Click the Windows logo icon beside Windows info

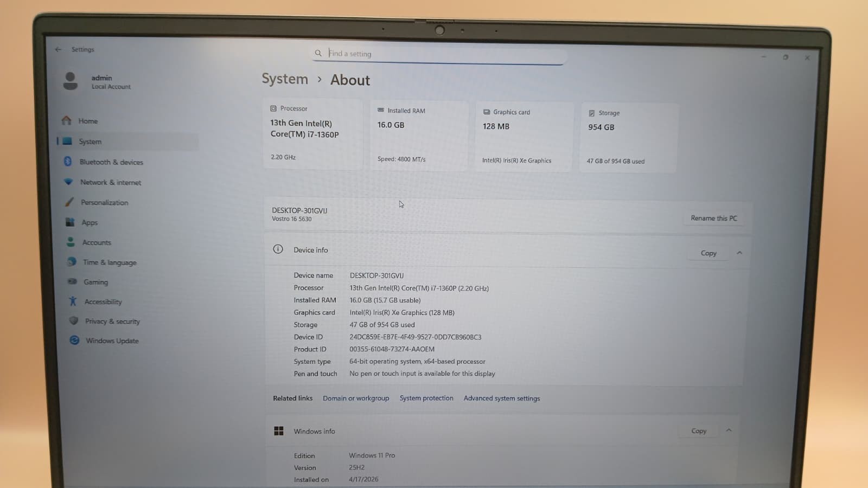coord(279,431)
